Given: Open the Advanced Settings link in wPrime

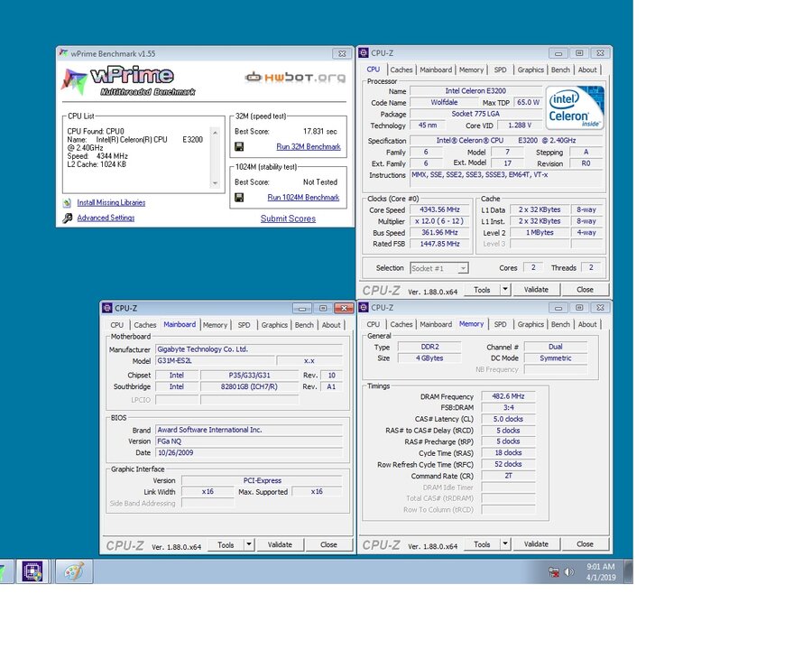Looking at the screenshot, I should pyautogui.click(x=106, y=218).
